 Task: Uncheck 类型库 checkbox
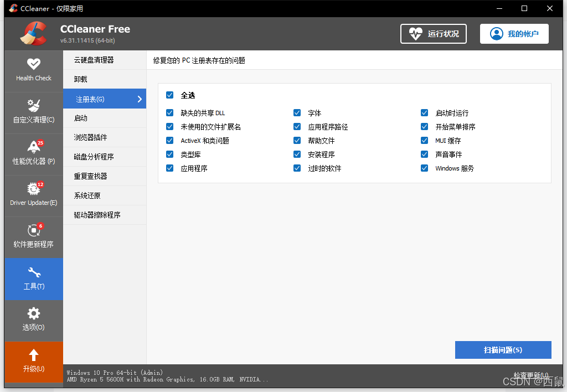point(169,154)
